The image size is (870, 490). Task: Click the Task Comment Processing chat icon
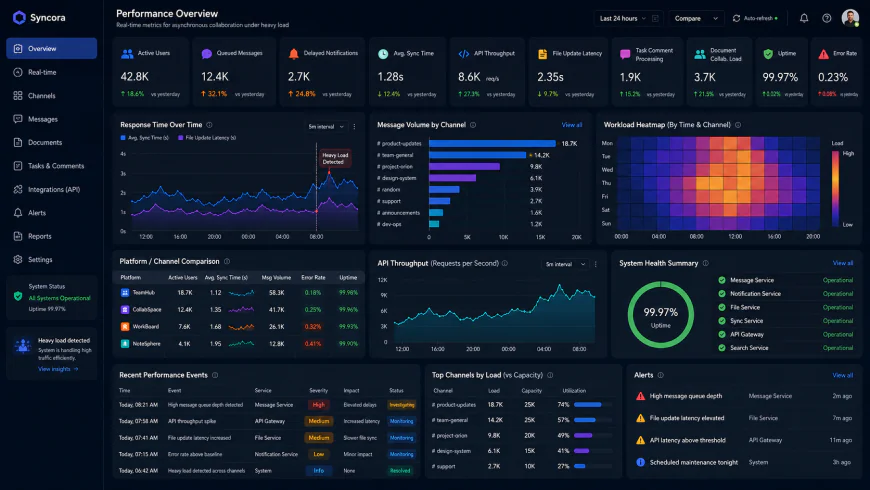point(625,54)
